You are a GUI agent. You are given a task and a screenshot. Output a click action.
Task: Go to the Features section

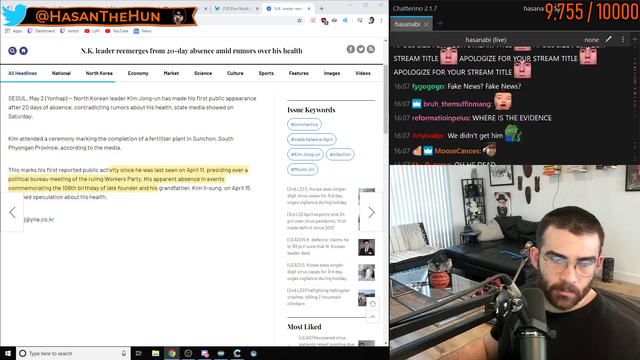pos(299,73)
